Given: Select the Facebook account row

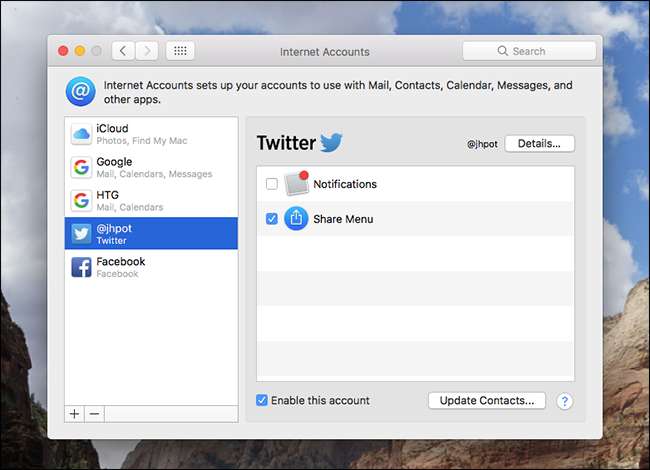Looking at the screenshot, I should 151,267.
